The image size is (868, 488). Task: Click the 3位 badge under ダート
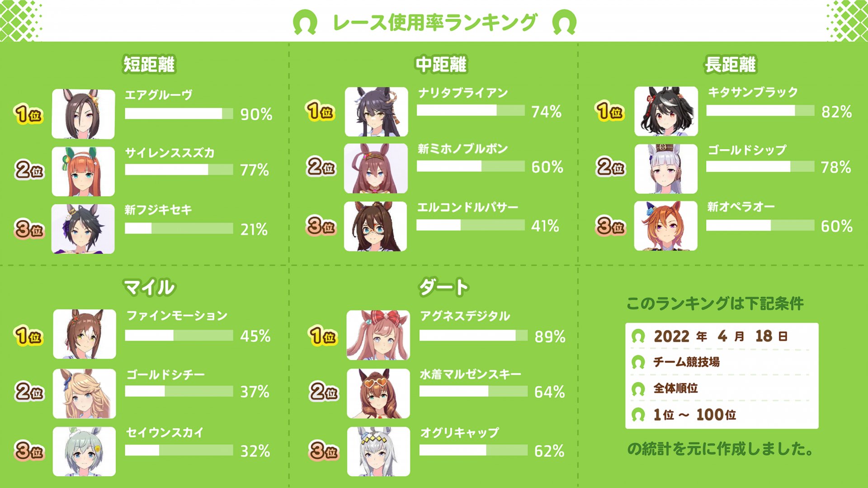pyautogui.click(x=324, y=450)
